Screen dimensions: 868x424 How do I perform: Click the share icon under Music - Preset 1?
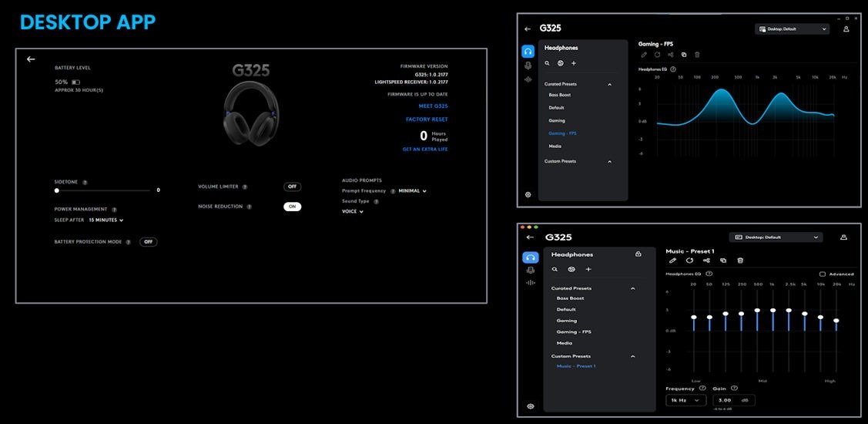pyautogui.click(x=706, y=261)
